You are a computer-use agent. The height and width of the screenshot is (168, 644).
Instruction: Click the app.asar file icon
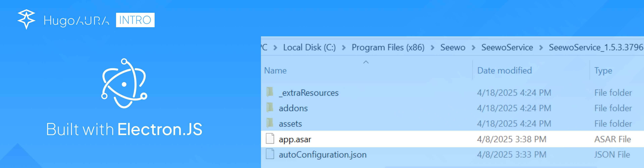coord(270,139)
